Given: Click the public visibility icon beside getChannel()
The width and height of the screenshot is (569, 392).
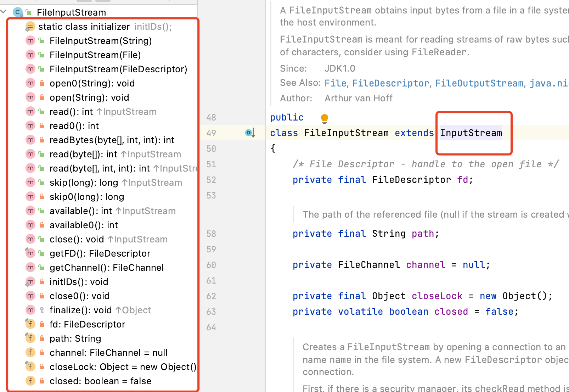Looking at the screenshot, I should click(42, 268).
